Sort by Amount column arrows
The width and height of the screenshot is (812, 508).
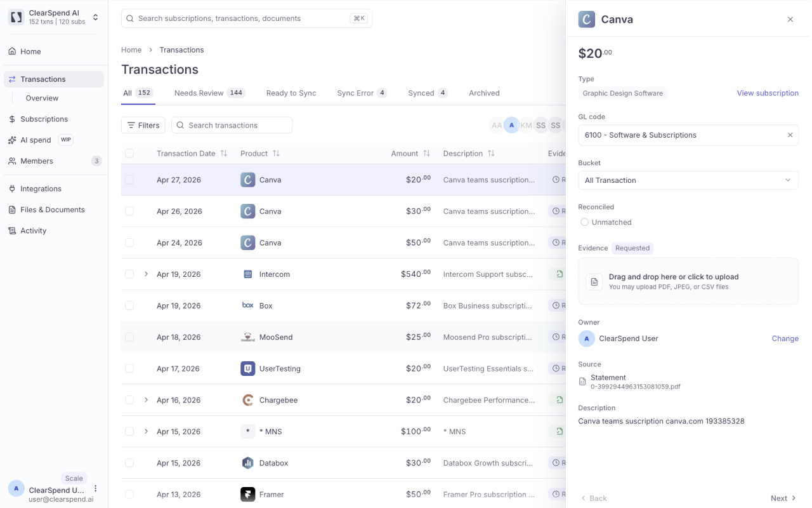click(426, 154)
